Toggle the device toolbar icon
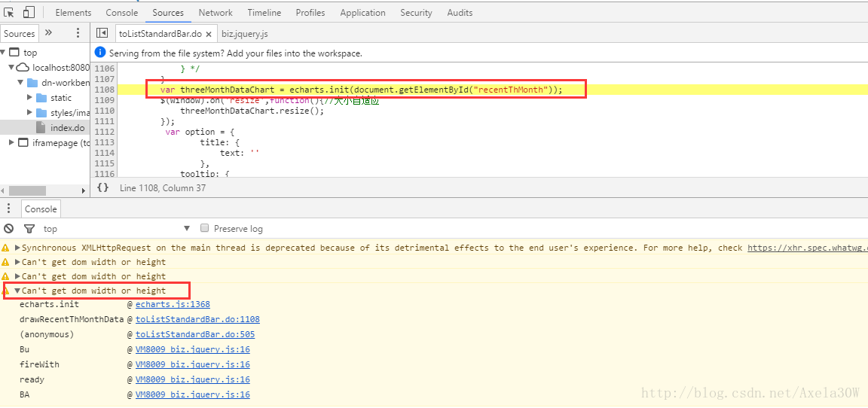 point(29,12)
